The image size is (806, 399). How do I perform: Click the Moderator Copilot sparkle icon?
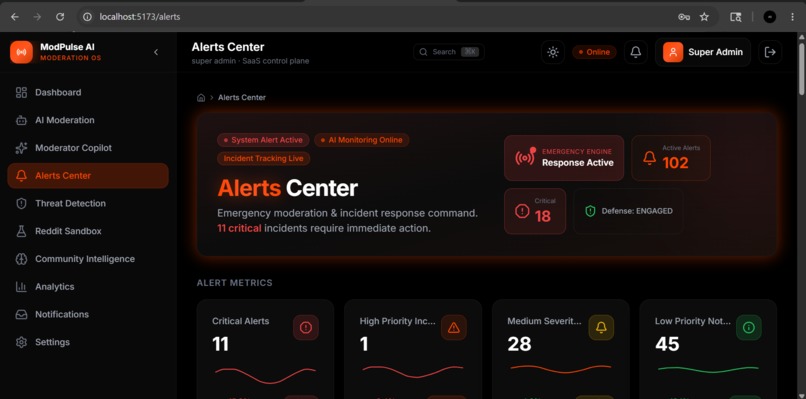(21, 148)
